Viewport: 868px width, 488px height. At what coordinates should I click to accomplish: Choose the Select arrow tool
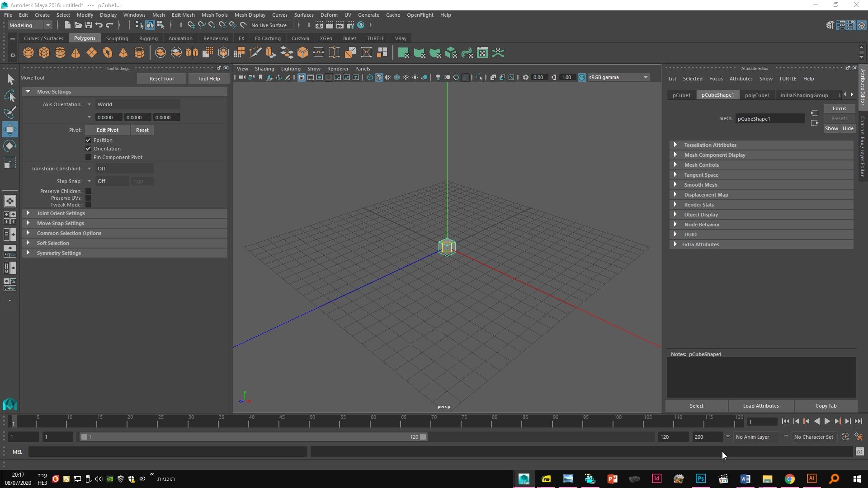pyautogui.click(x=10, y=80)
